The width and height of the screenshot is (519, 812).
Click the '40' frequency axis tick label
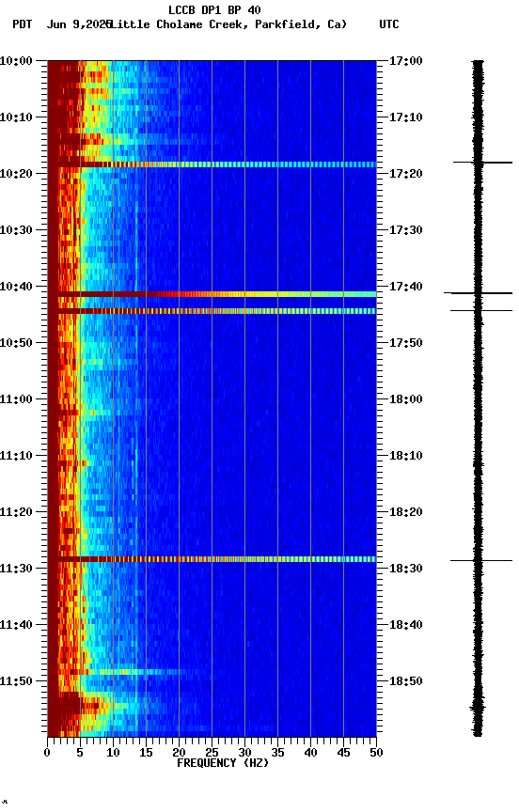(310, 753)
